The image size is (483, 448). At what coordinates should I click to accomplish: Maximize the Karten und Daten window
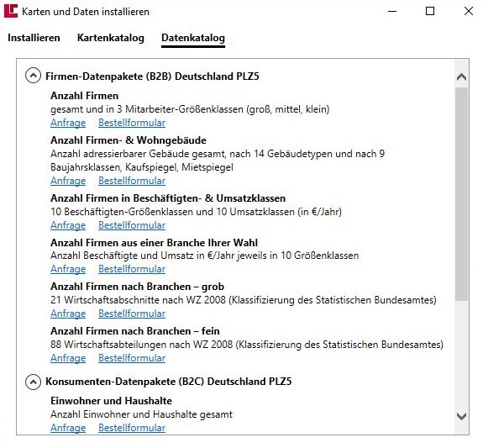pyautogui.click(x=430, y=11)
